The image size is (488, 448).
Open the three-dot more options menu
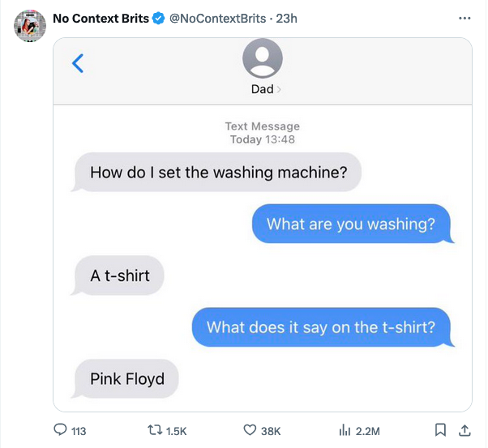tap(464, 18)
